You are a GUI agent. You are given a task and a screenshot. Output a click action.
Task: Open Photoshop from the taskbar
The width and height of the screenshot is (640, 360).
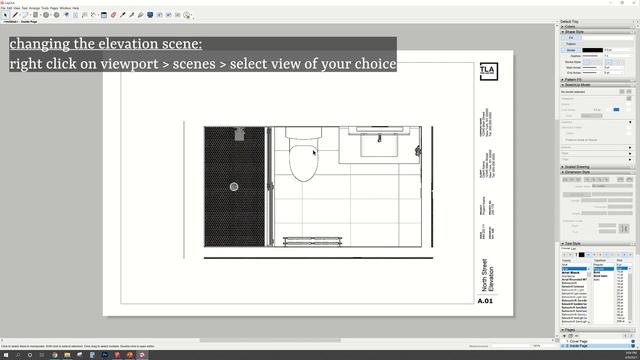(x=105, y=355)
